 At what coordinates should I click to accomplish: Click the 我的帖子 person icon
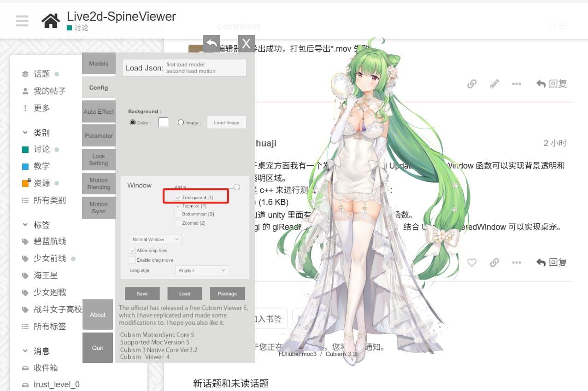(x=25, y=91)
